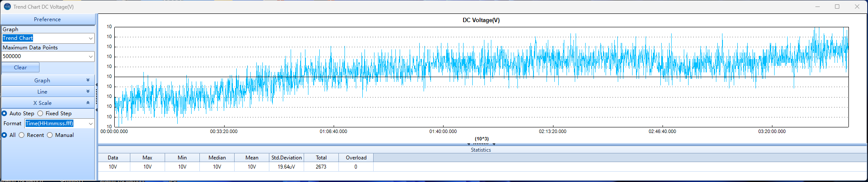Click the 03:20:00.000 x-axis label
Viewport: 868px width, 182px height.
click(x=772, y=131)
